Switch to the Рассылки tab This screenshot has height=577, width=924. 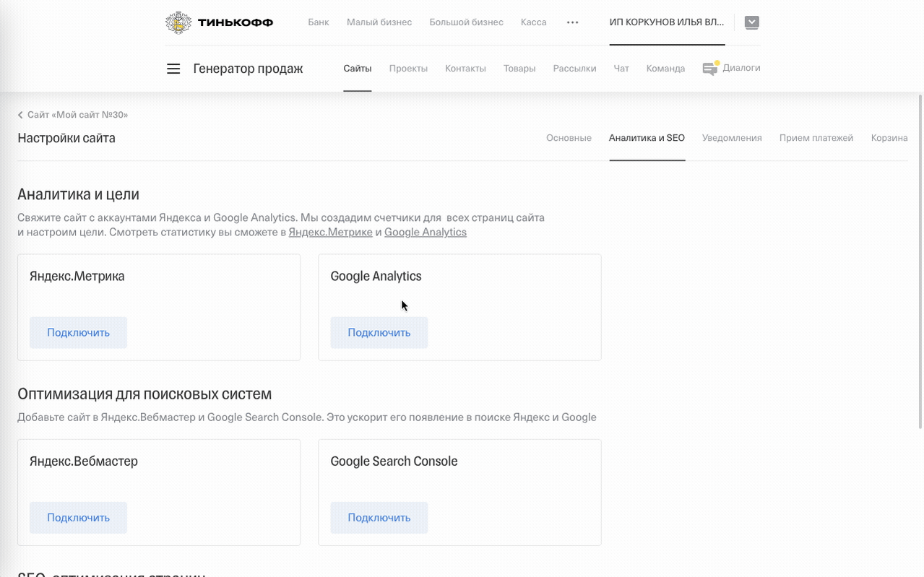[x=575, y=69]
